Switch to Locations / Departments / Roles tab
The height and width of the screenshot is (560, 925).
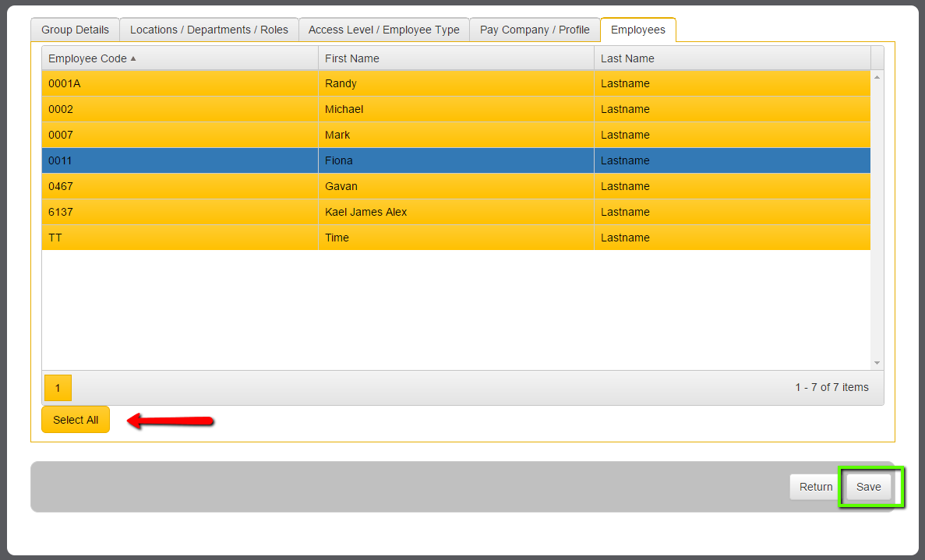click(x=209, y=30)
